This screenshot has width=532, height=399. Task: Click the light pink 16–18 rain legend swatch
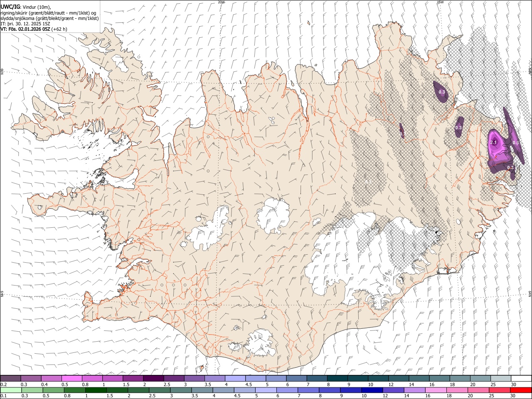pyautogui.click(x=436, y=390)
